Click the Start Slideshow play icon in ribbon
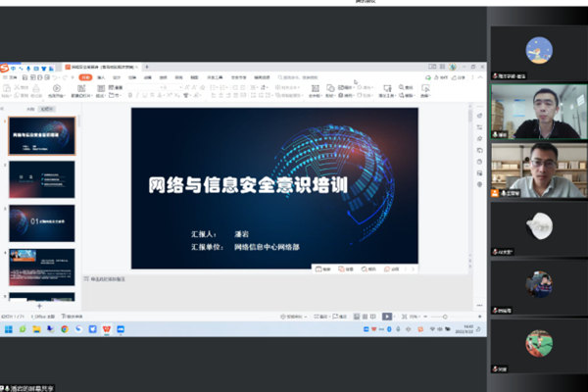The width and height of the screenshot is (588, 392). (x=57, y=88)
